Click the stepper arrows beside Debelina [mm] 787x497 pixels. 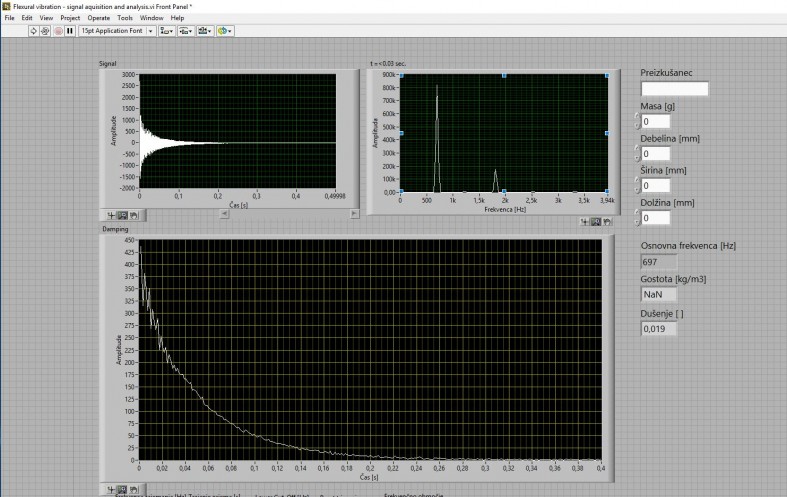tap(636, 153)
